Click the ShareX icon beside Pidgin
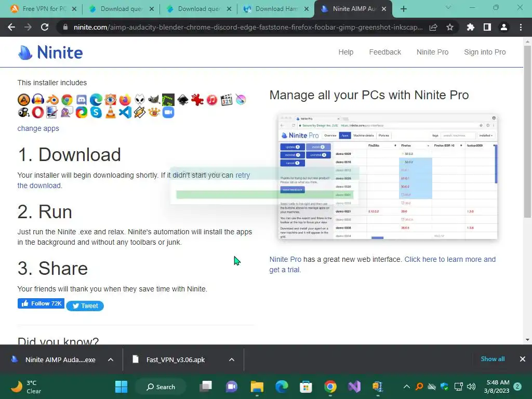The image size is (532, 399). tap(82, 112)
